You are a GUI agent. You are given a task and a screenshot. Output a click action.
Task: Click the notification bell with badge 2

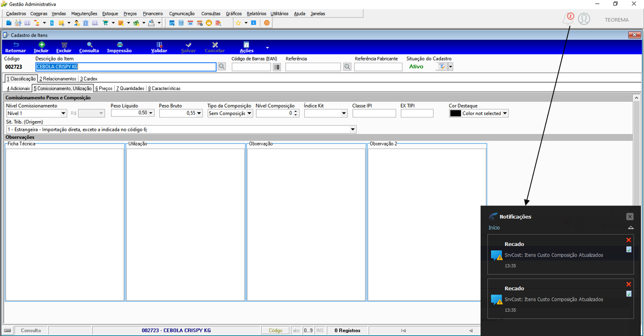[x=568, y=19]
